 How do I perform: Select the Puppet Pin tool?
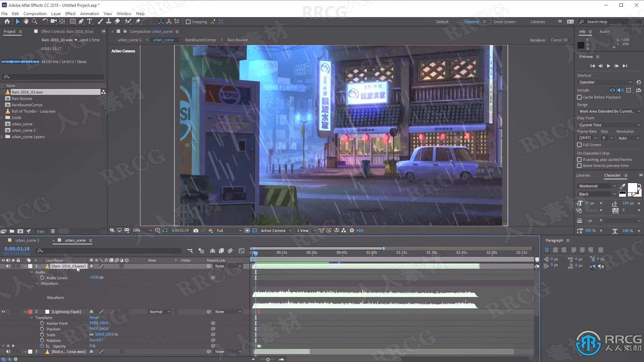[138, 21]
